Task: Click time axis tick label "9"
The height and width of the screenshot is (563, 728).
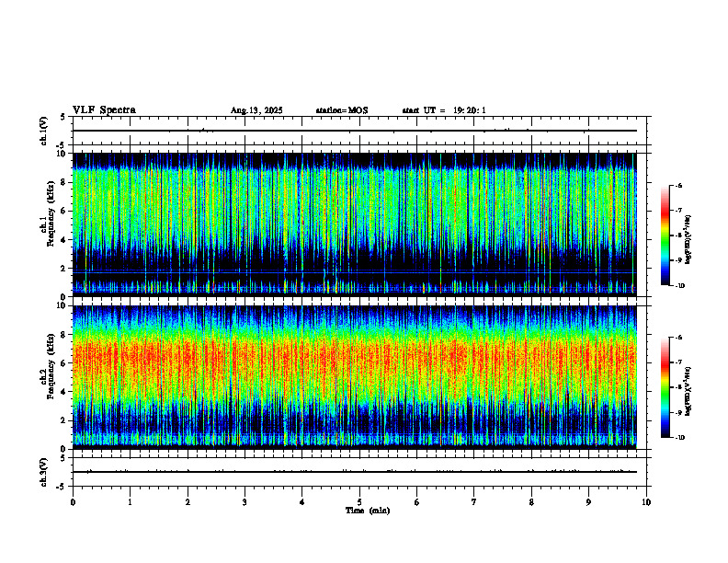Action: tap(588, 502)
